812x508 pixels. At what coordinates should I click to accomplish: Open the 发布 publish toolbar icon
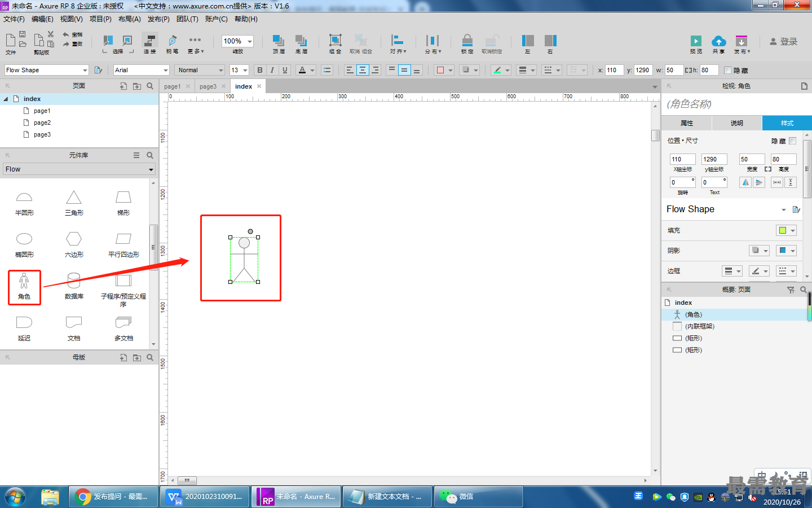coord(742,44)
